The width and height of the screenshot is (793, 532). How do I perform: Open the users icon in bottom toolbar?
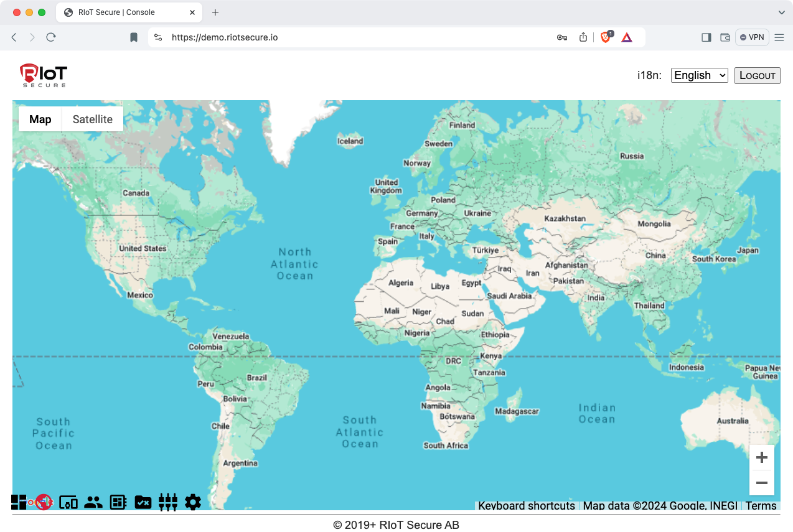pyautogui.click(x=93, y=502)
